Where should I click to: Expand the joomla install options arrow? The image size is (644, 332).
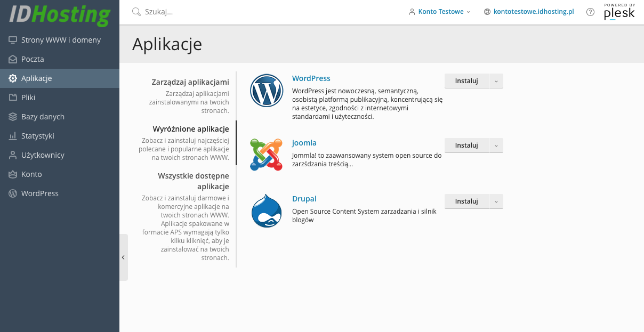click(x=496, y=145)
